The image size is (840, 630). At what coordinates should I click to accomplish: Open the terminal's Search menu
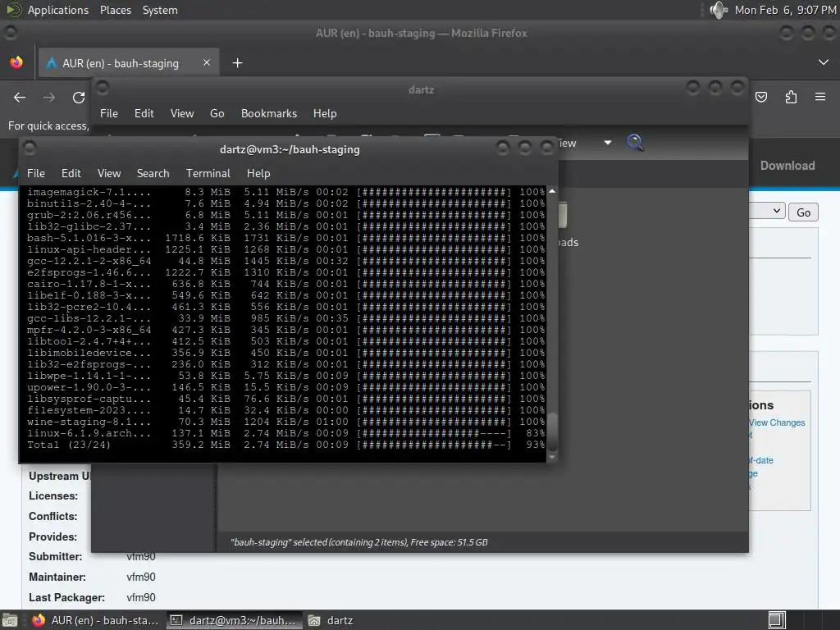pos(153,173)
